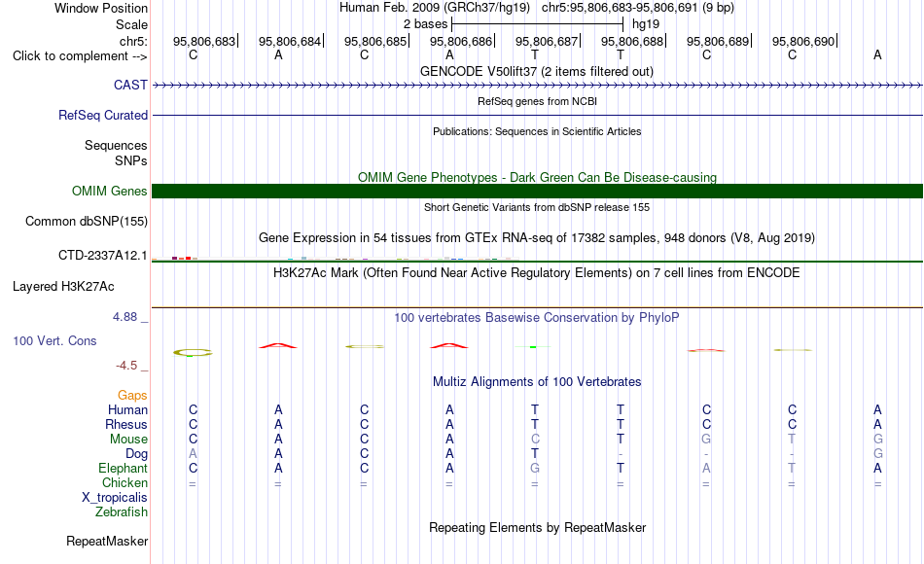Select the X_tropicalis alignment row label

click(115, 498)
